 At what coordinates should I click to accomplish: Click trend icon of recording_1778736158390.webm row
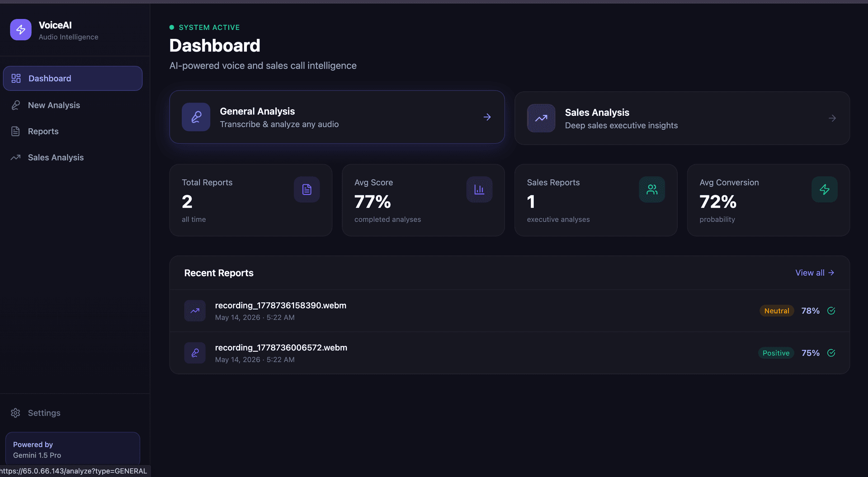point(195,311)
